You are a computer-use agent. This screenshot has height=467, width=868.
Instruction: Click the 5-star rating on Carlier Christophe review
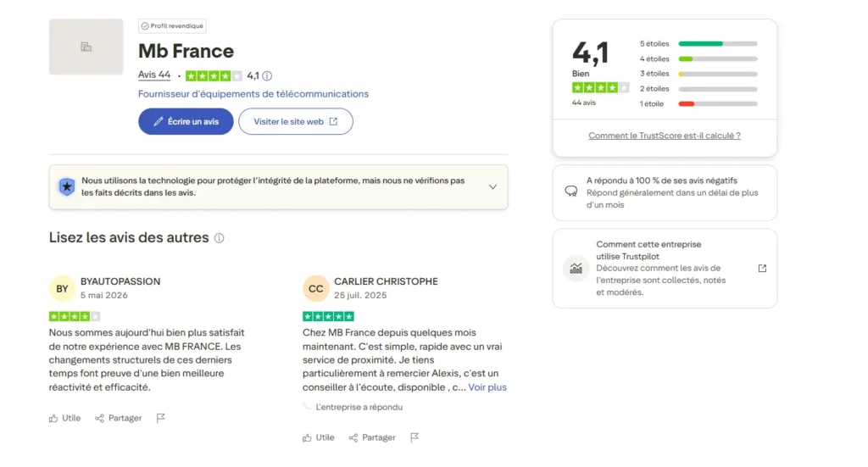328,316
